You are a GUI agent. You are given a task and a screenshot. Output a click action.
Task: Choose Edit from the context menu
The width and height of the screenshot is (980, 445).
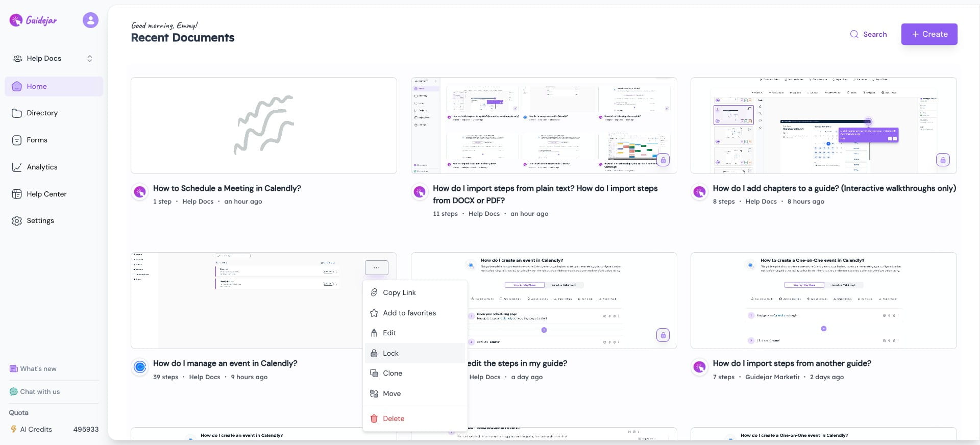[x=415, y=333]
